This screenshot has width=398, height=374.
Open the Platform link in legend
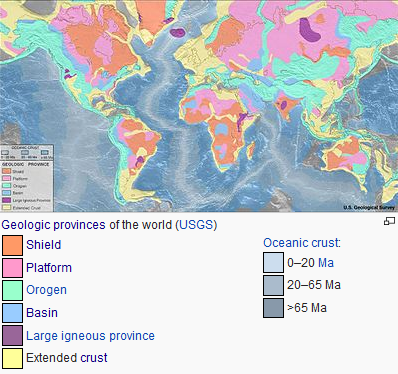pyautogui.click(x=49, y=268)
